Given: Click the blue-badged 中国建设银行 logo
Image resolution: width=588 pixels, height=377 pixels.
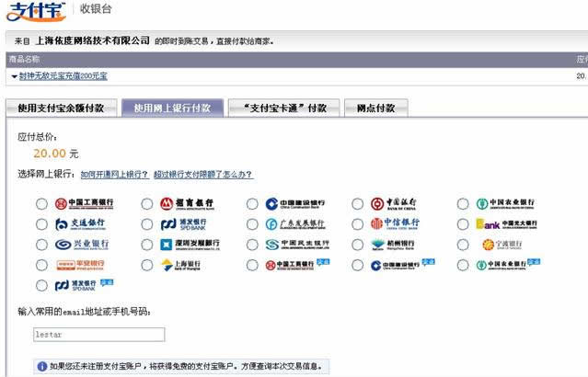Looking at the screenshot, I should point(403,264).
